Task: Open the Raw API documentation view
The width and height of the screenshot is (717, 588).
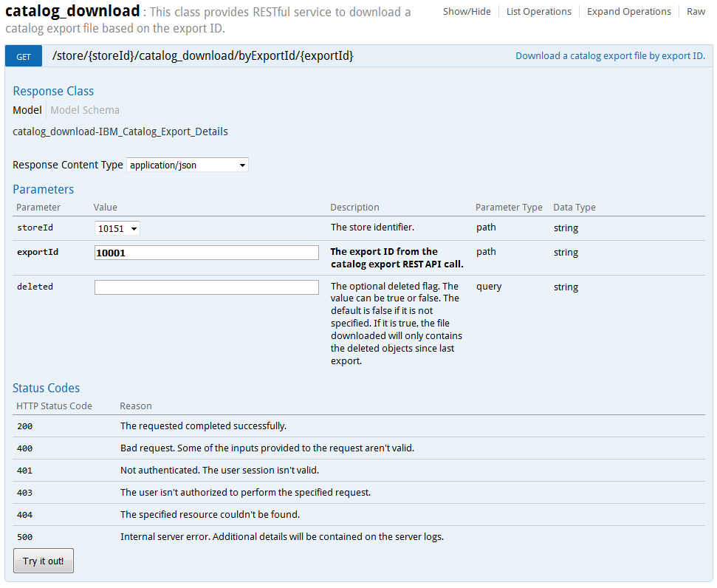Action: tap(696, 11)
